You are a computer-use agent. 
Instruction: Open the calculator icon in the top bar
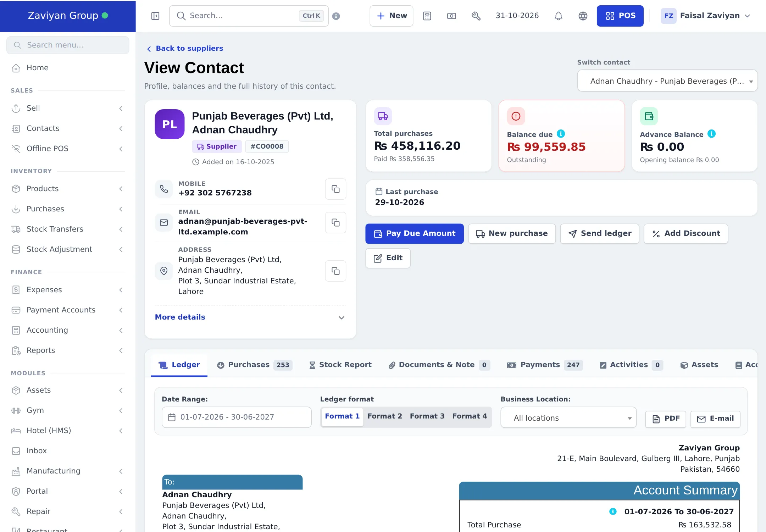point(427,16)
